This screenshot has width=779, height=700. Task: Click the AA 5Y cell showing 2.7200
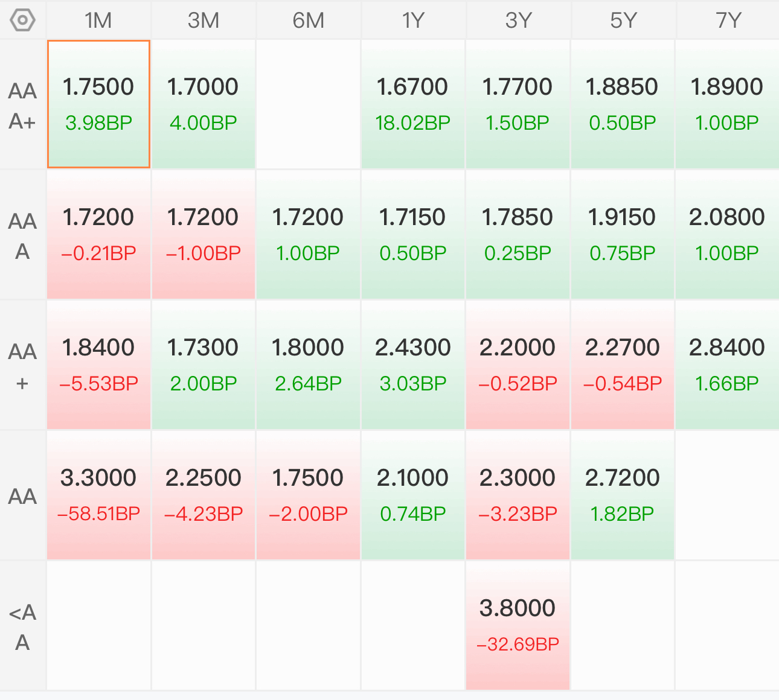623,495
